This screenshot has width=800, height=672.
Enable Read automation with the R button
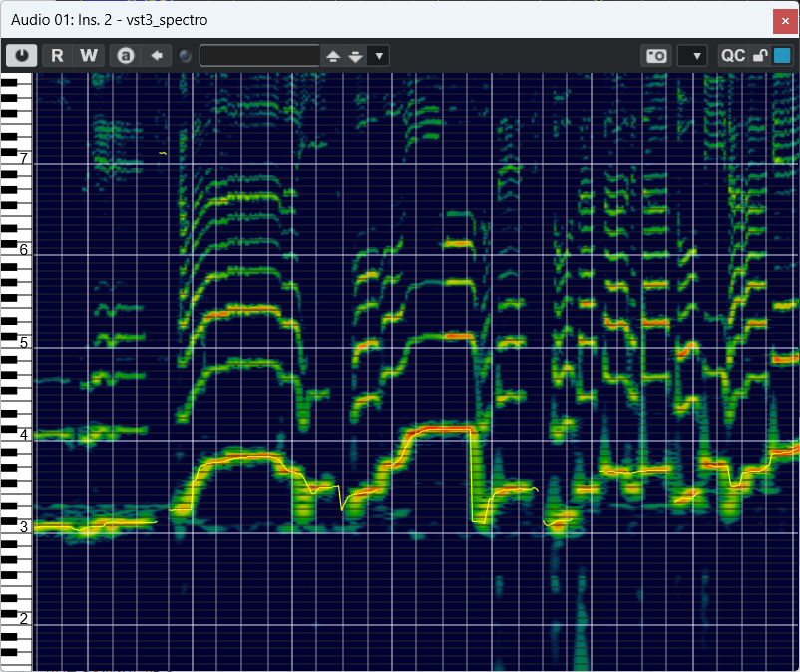(57, 56)
